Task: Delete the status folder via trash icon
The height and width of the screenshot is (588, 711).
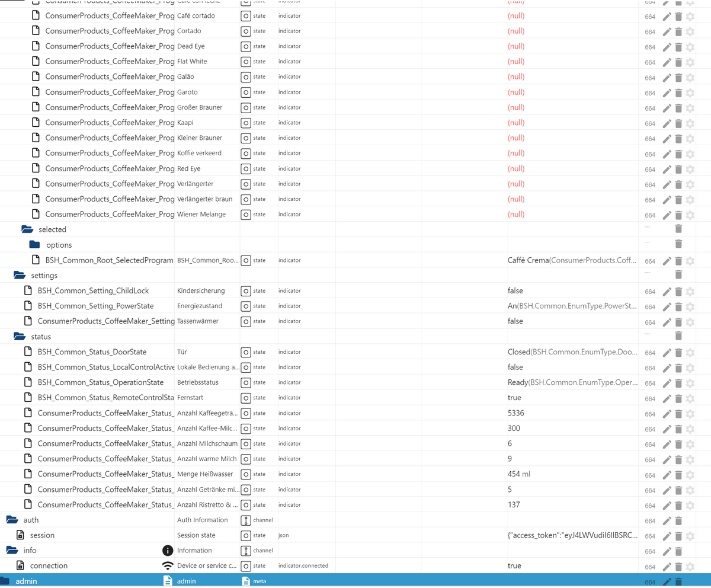Action: click(678, 336)
